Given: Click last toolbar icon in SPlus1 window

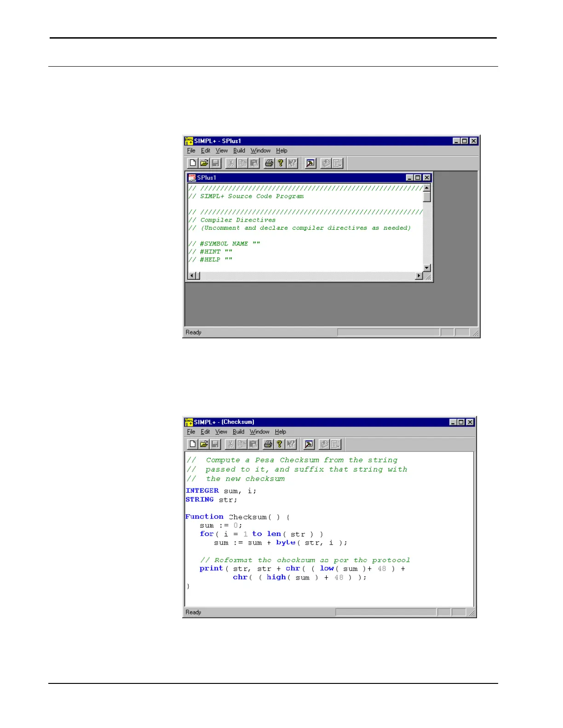Looking at the screenshot, I should tap(338, 163).
